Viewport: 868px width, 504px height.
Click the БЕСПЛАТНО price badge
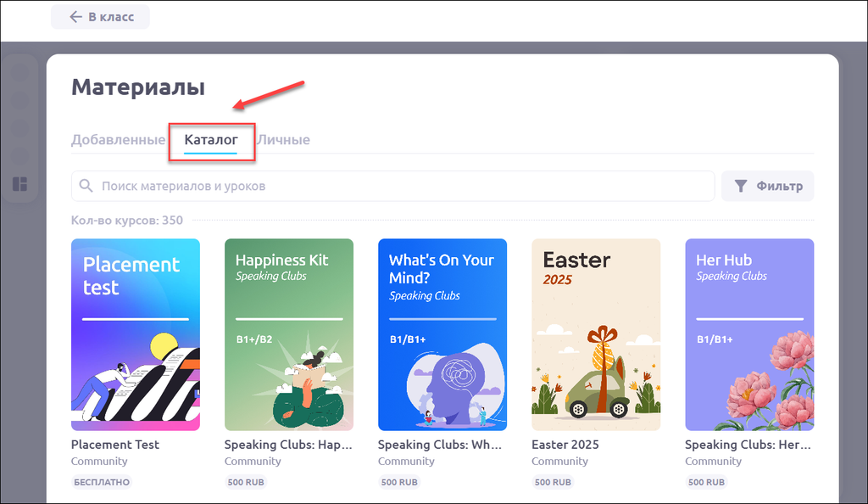coord(101,482)
